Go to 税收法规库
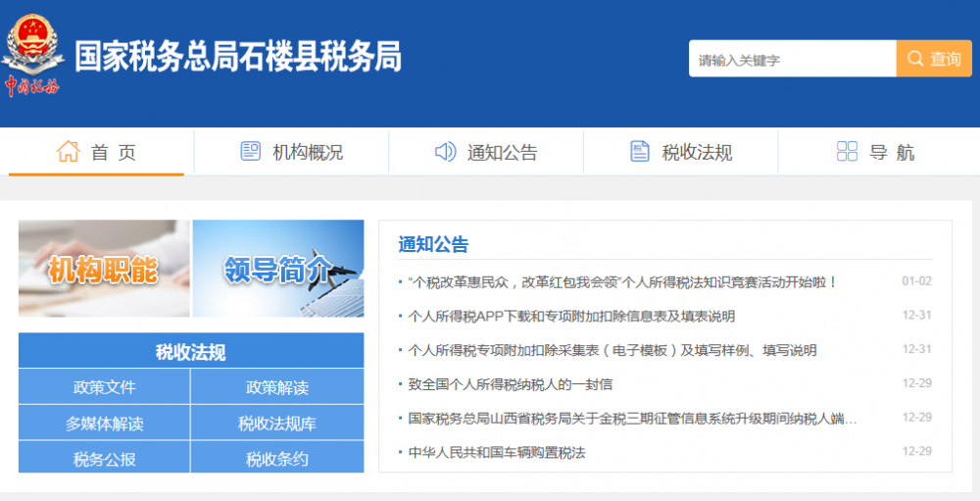The height and width of the screenshot is (501, 980). [x=277, y=424]
